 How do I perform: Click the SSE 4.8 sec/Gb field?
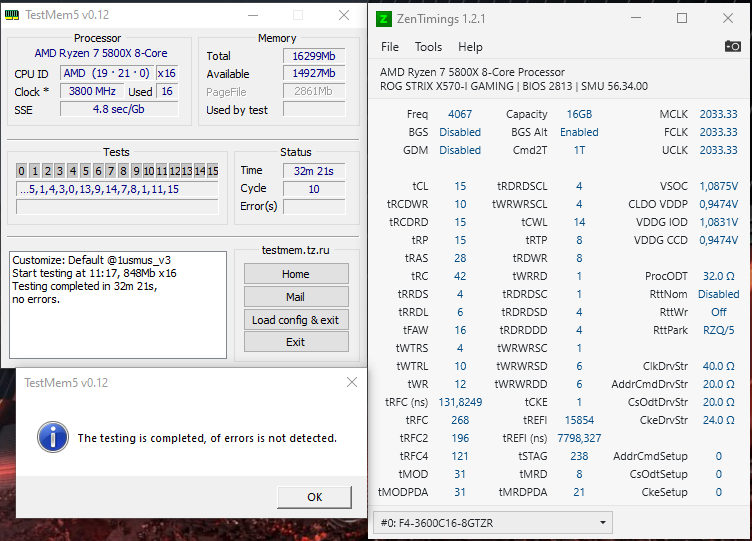[x=119, y=109]
